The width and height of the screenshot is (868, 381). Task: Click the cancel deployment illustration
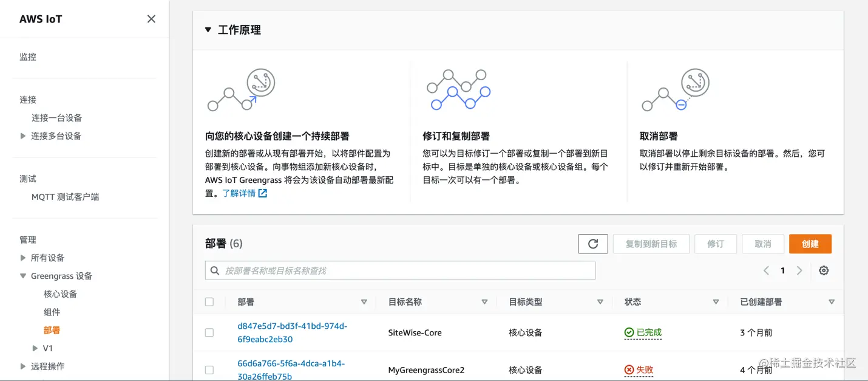click(x=676, y=91)
